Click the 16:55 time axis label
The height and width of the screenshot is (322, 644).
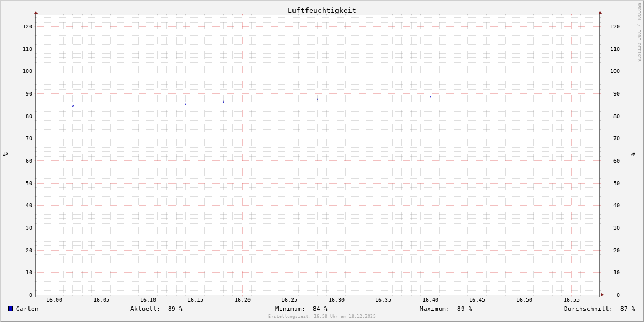pyautogui.click(x=572, y=300)
